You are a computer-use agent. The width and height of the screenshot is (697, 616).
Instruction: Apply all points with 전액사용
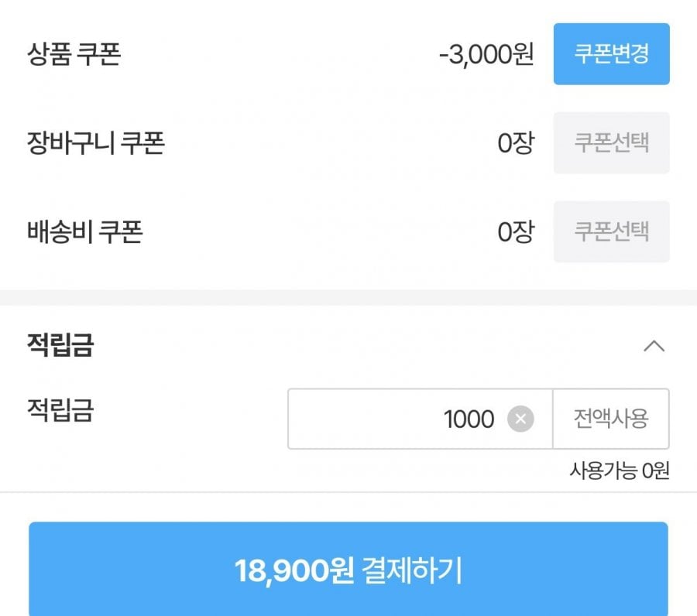coord(611,419)
